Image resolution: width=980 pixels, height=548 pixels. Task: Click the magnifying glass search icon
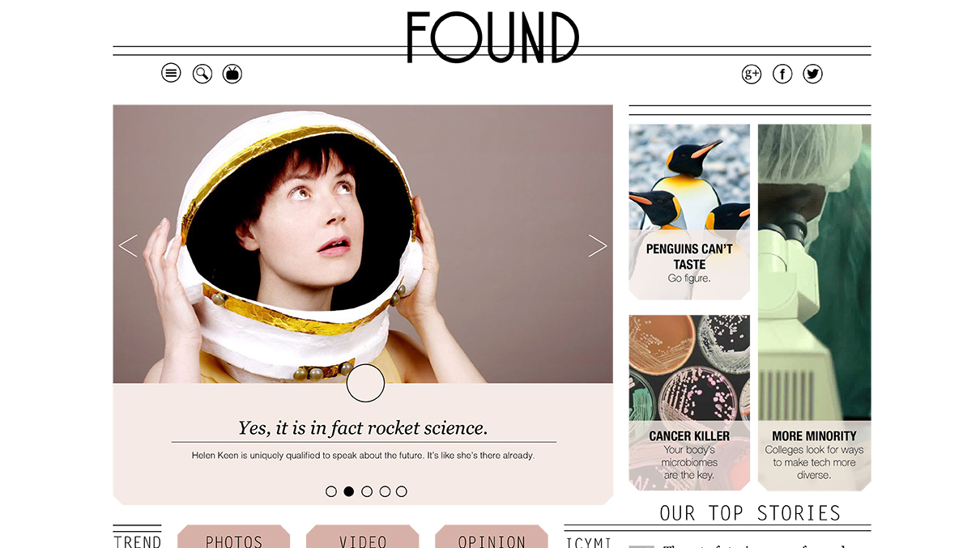202,74
